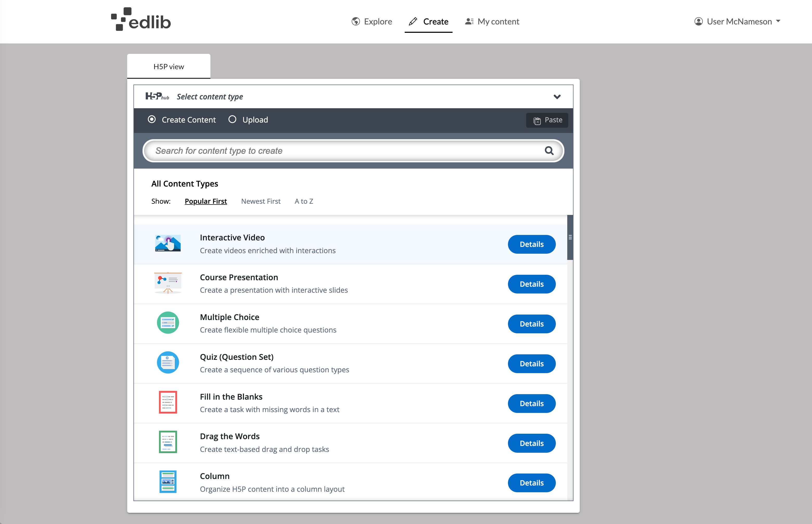The width and height of the screenshot is (812, 524).
Task: Click the Fill in the Blanks icon
Action: tap(168, 402)
